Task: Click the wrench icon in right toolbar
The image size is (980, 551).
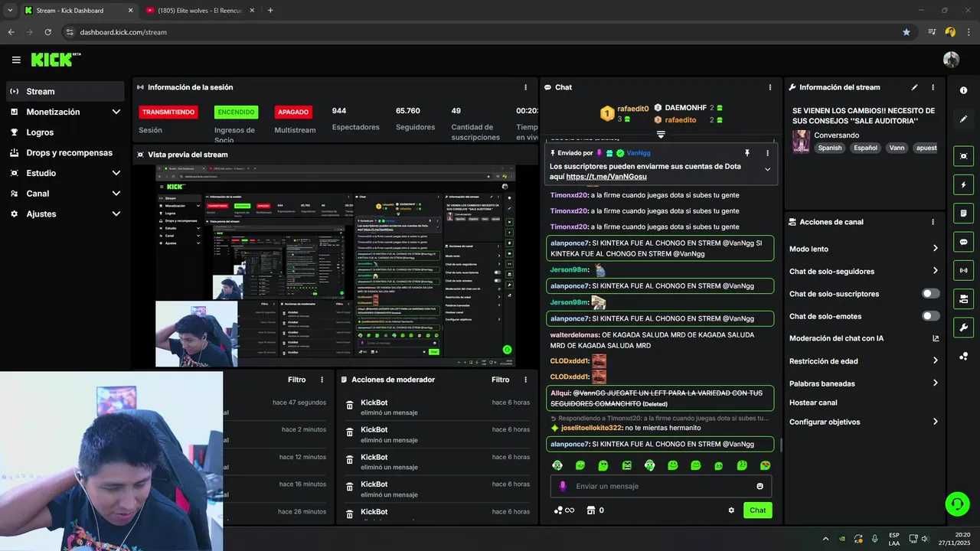Action: [x=963, y=328]
